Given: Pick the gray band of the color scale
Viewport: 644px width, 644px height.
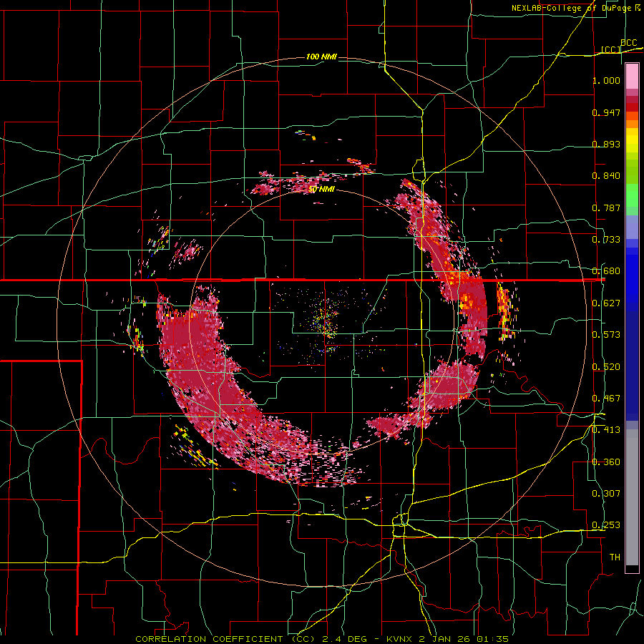Looking at the screenshot, I should (632, 497).
